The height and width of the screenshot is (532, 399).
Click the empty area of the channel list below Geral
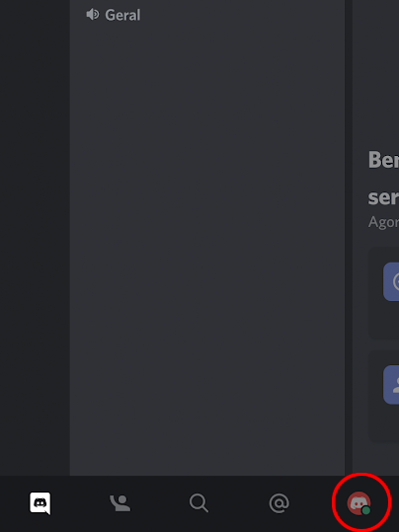pyautogui.click(x=207, y=251)
